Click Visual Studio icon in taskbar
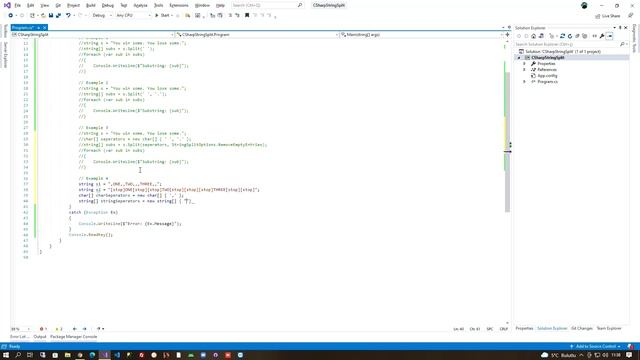This screenshot has width=640, height=360. pos(105,355)
